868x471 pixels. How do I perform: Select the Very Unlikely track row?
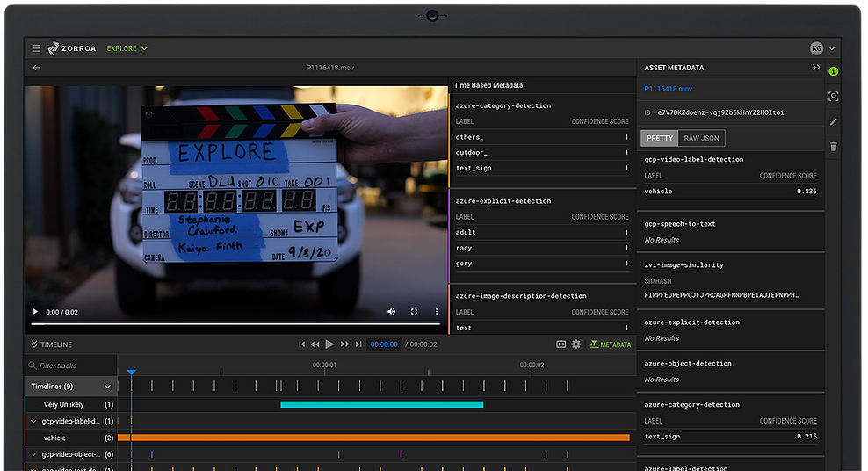click(x=71, y=404)
